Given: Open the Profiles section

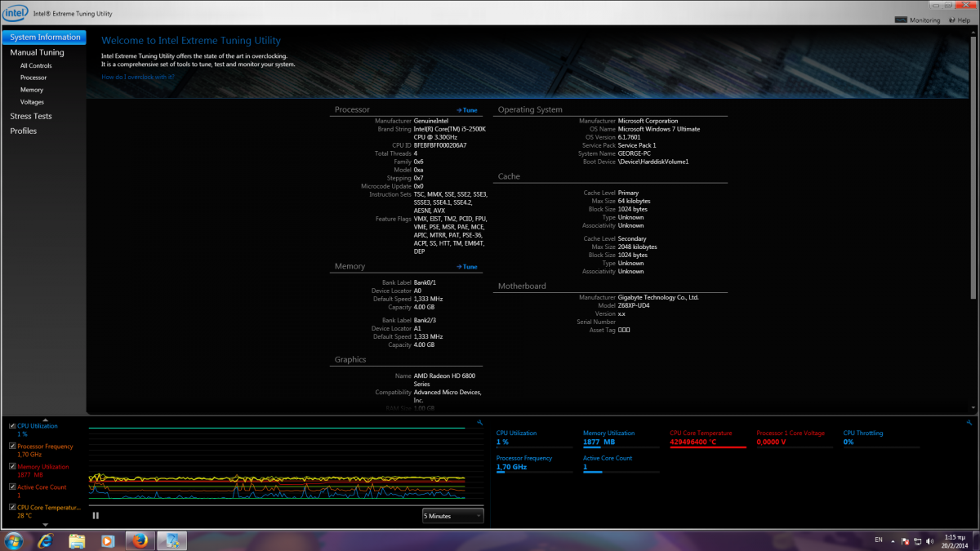Looking at the screenshot, I should 23,131.
